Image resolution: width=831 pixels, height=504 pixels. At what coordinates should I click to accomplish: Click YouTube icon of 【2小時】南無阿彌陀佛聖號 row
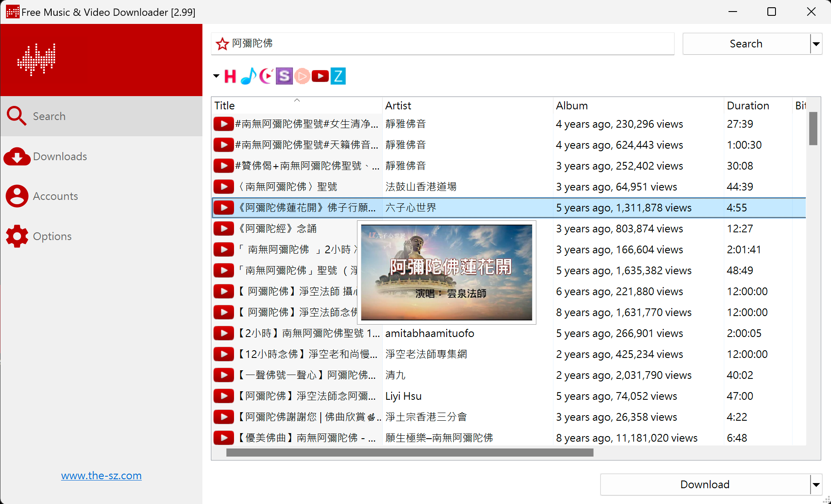pyautogui.click(x=224, y=333)
